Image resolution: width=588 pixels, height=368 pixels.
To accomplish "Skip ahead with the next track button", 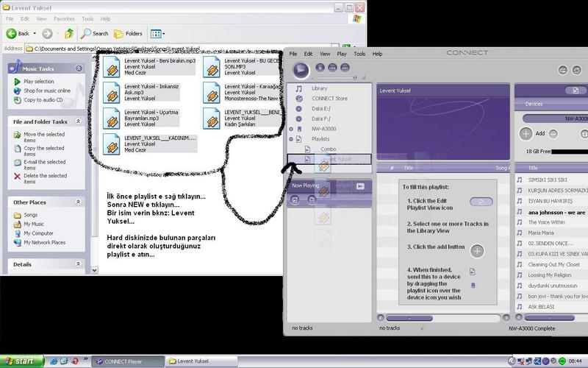I will (345, 68).
